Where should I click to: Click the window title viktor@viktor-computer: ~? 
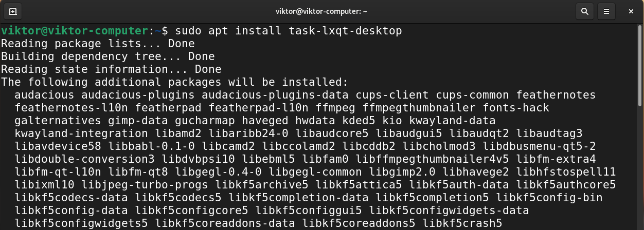tap(322, 11)
